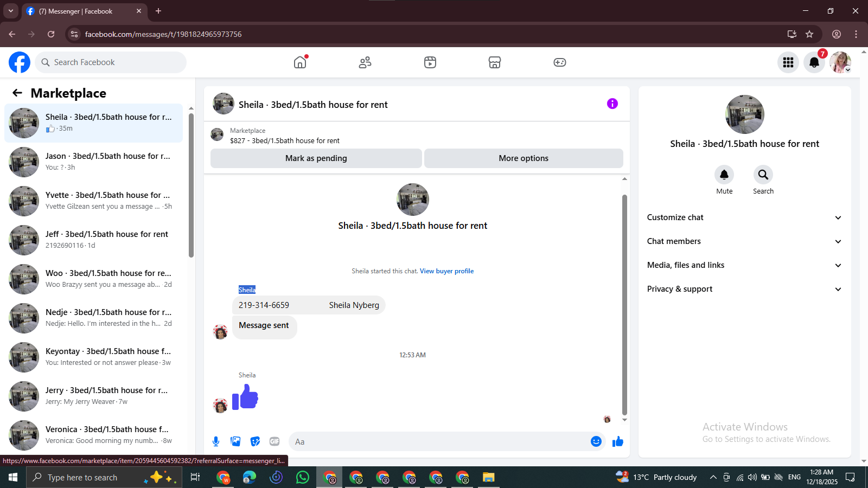This screenshot has width=868, height=488.
Task: Open the tab search dropdown in Chrome
Action: (11, 11)
